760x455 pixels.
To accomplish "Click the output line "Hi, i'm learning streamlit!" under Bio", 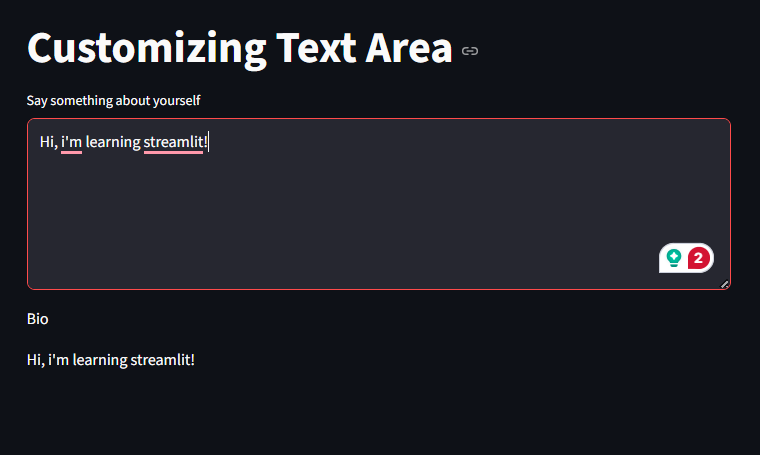I will 111,360.
